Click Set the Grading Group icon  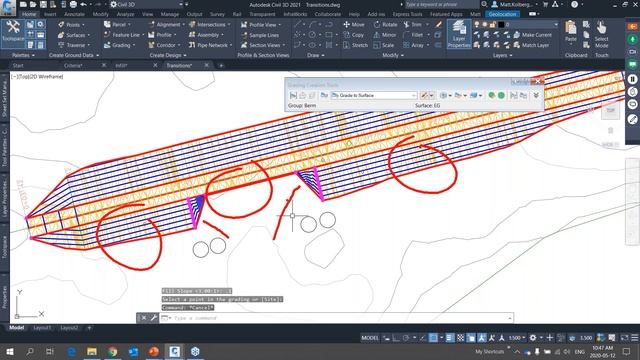point(293,95)
